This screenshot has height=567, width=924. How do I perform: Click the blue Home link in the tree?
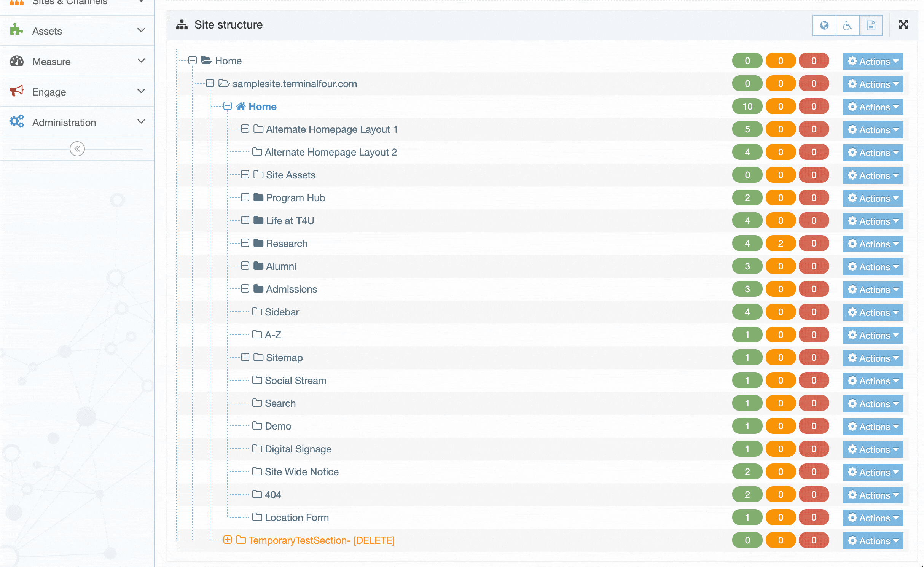pyautogui.click(x=263, y=107)
